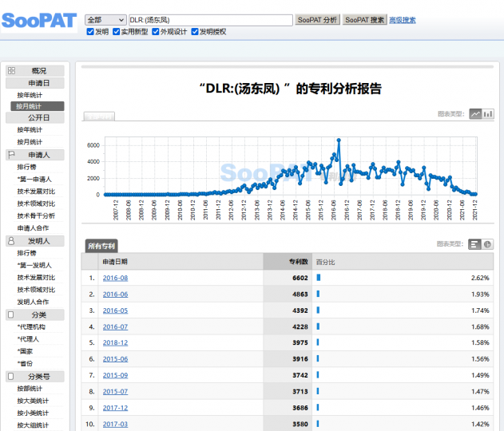Select the pie chart view icon
504x431 pixels.
coord(487,244)
